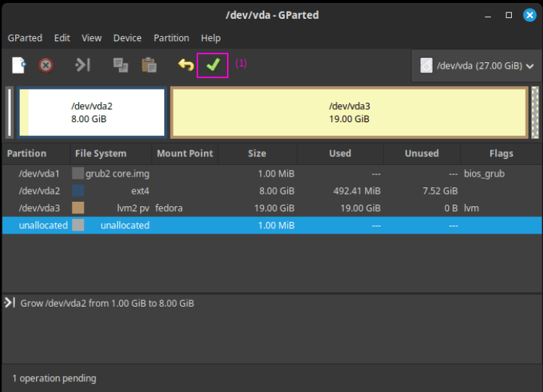Image resolution: width=543 pixels, height=392 pixels.
Task: Minimize the GParted window
Action: point(488,15)
